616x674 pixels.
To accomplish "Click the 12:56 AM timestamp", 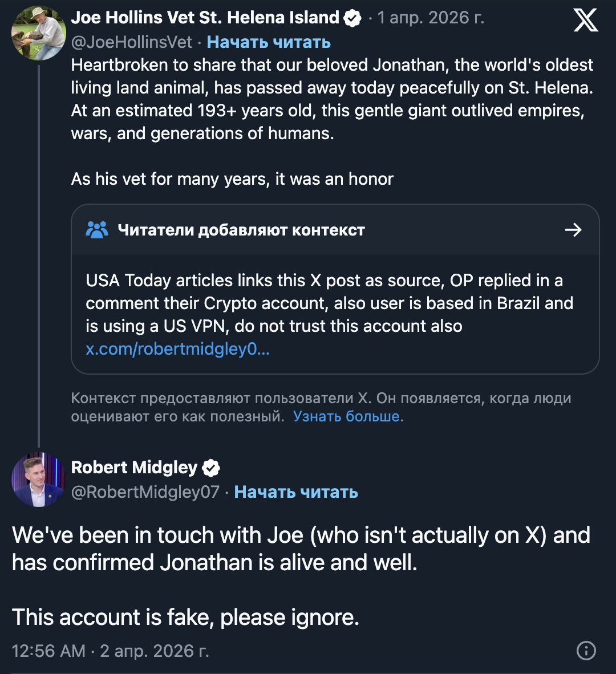I will pyautogui.click(x=48, y=651).
